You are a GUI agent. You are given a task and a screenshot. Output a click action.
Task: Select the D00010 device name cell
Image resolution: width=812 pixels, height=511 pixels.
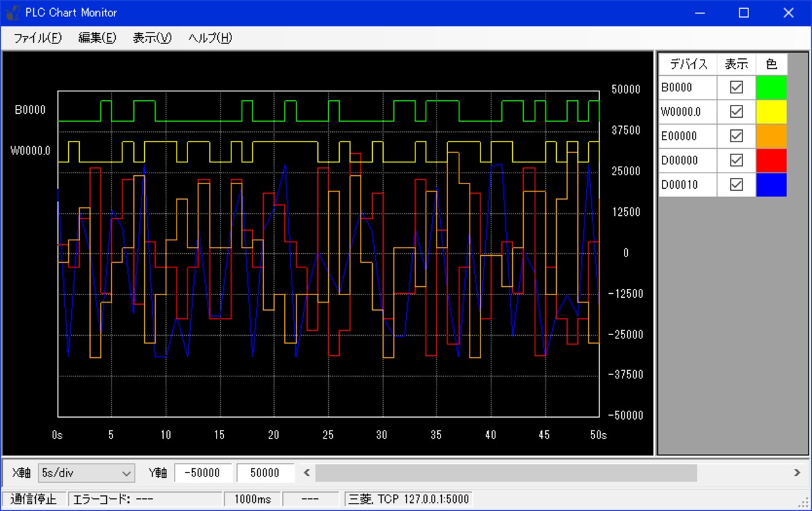687,185
